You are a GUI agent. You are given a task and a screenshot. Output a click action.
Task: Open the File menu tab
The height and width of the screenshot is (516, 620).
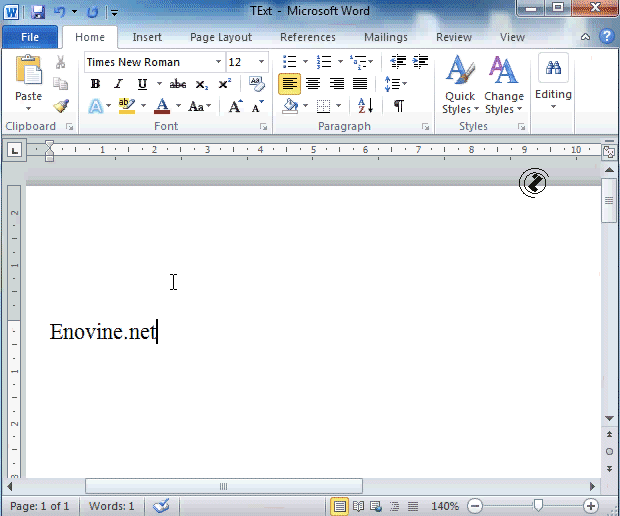(30, 37)
